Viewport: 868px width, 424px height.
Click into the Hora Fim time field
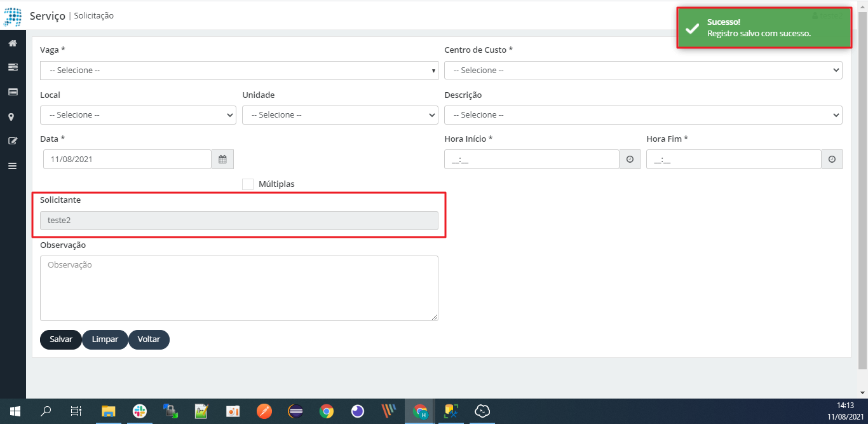(x=733, y=160)
